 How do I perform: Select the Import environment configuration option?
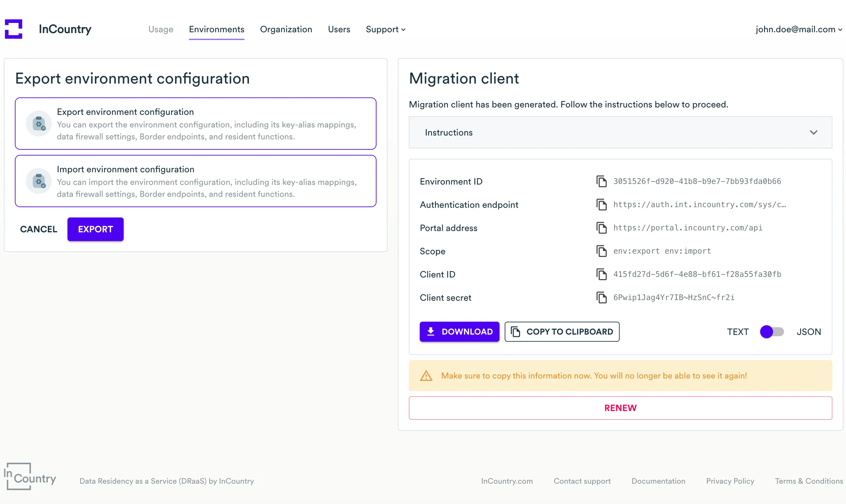pos(195,181)
